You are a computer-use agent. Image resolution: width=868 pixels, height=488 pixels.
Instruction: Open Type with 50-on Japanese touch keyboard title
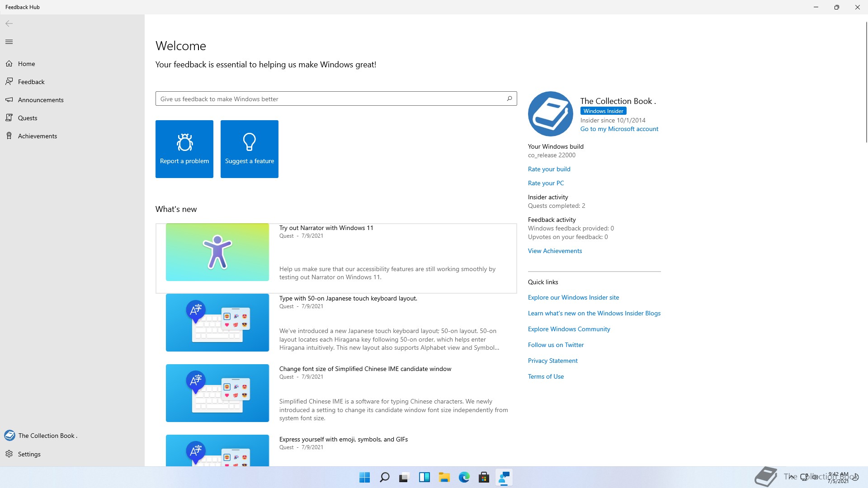(348, 298)
